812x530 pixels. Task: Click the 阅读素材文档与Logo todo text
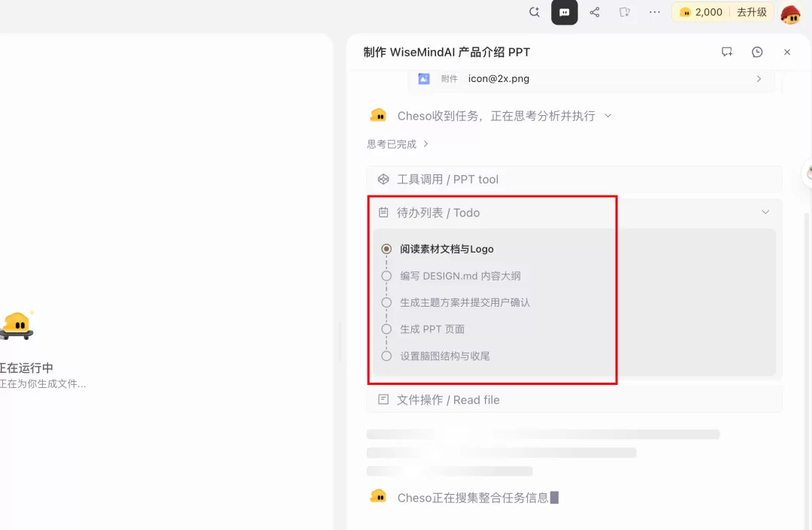pos(447,249)
